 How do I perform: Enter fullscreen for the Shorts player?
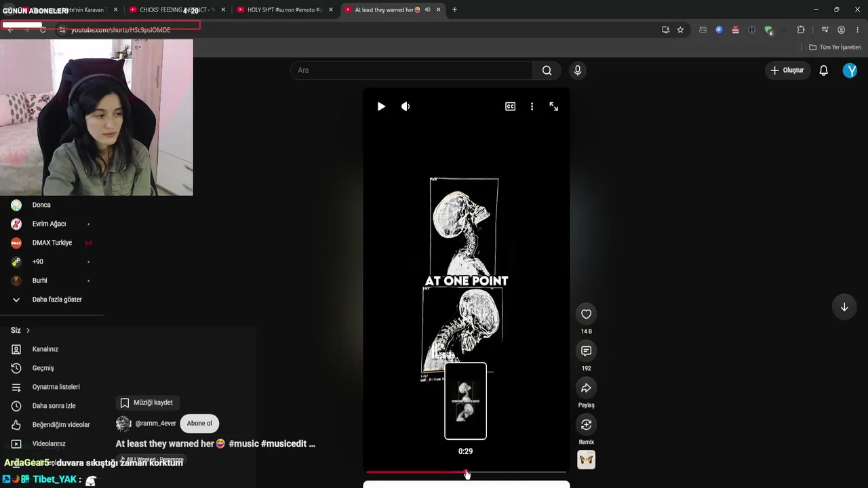pyautogui.click(x=554, y=106)
